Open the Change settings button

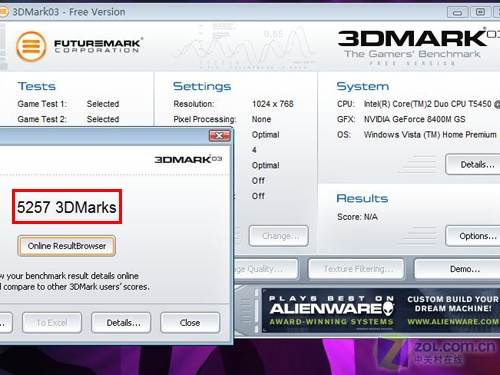click(279, 236)
